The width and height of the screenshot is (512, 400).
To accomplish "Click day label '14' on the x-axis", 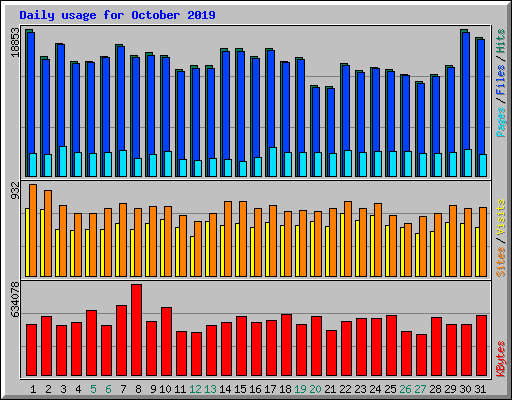I will click(225, 389).
